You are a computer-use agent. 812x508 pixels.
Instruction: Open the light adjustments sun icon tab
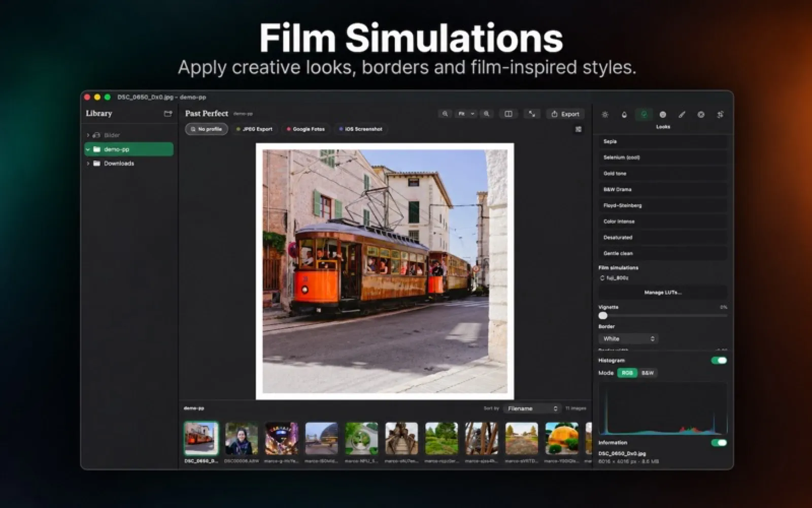(605, 114)
